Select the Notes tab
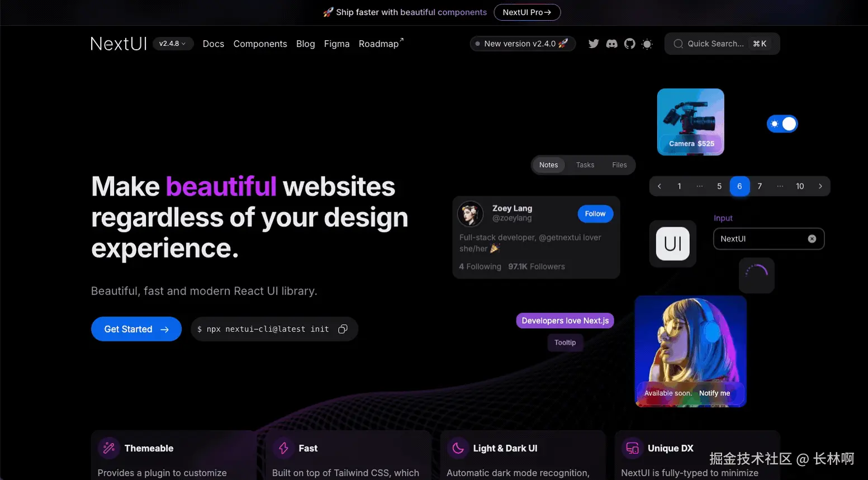Screen dimensions: 868x480 point(548,165)
